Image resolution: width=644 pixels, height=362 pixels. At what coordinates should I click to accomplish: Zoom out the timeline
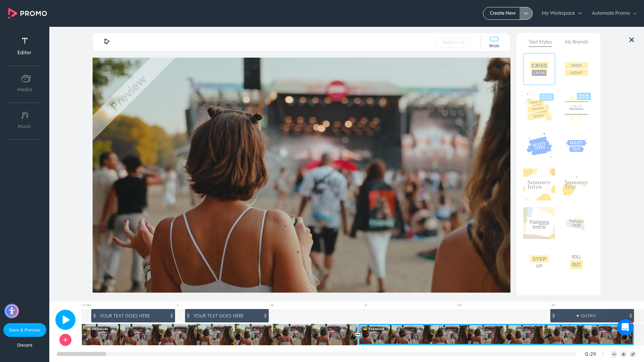coord(614,354)
